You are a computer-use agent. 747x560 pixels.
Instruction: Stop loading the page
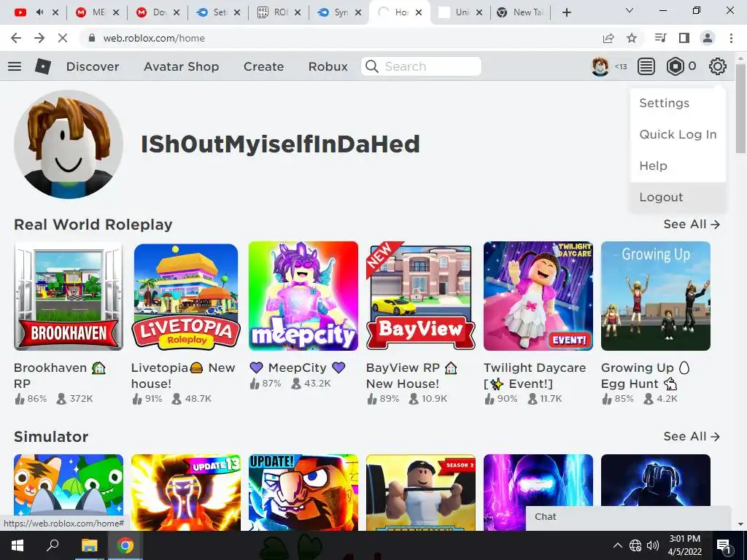(63, 38)
